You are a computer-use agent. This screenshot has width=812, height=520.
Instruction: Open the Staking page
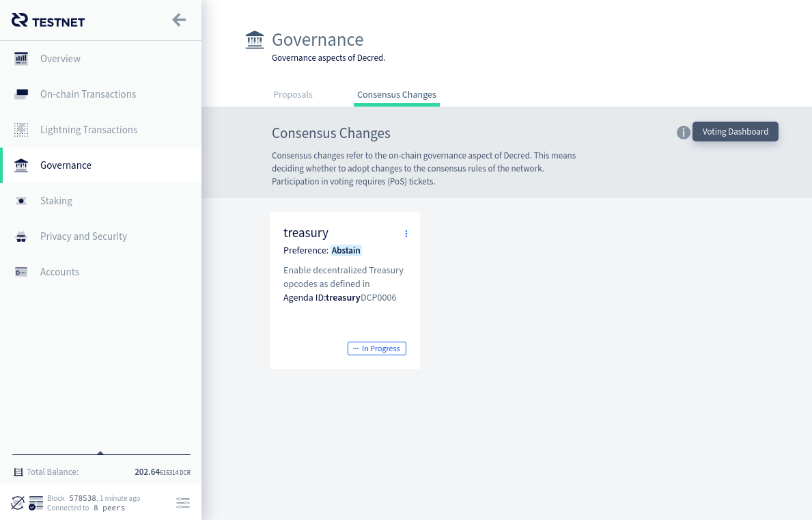tap(101, 201)
